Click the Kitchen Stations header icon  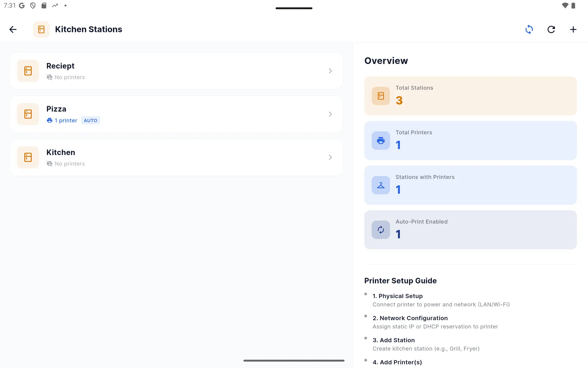41,29
